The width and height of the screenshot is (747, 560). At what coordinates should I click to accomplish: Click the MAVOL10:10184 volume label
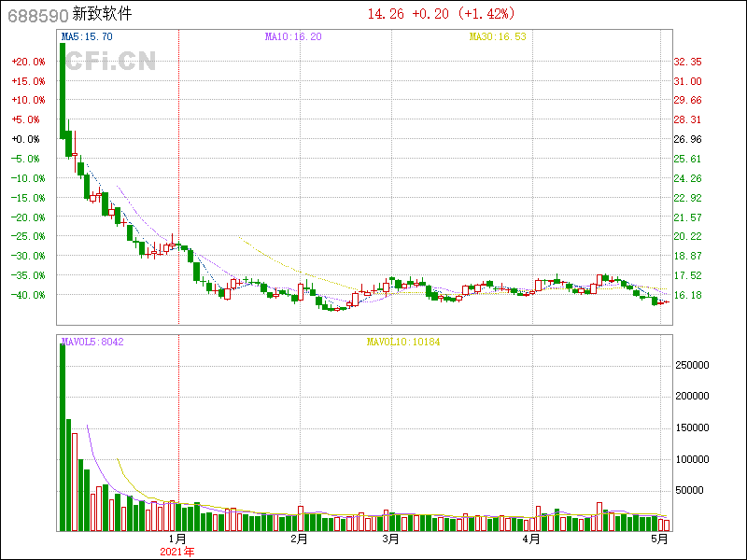point(402,343)
